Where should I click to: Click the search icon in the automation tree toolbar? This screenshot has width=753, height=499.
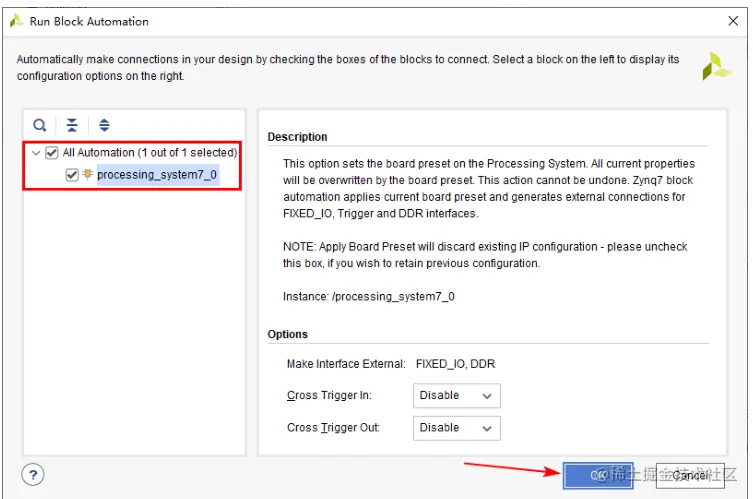coord(39,125)
